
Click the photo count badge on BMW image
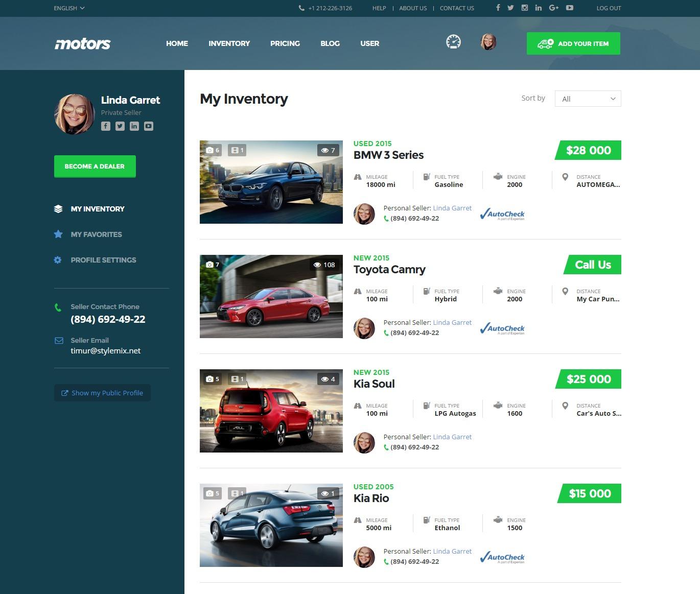pyautogui.click(x=213, y=150)
